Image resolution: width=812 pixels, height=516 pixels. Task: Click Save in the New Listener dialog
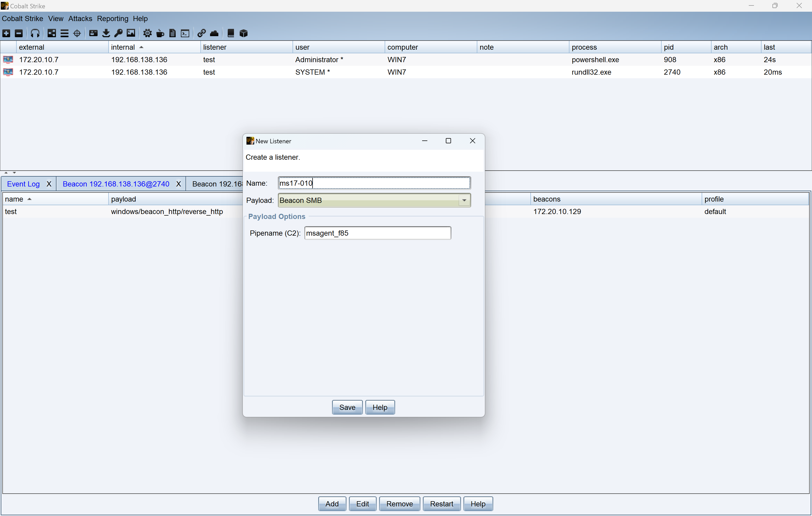tap(347, 407)
